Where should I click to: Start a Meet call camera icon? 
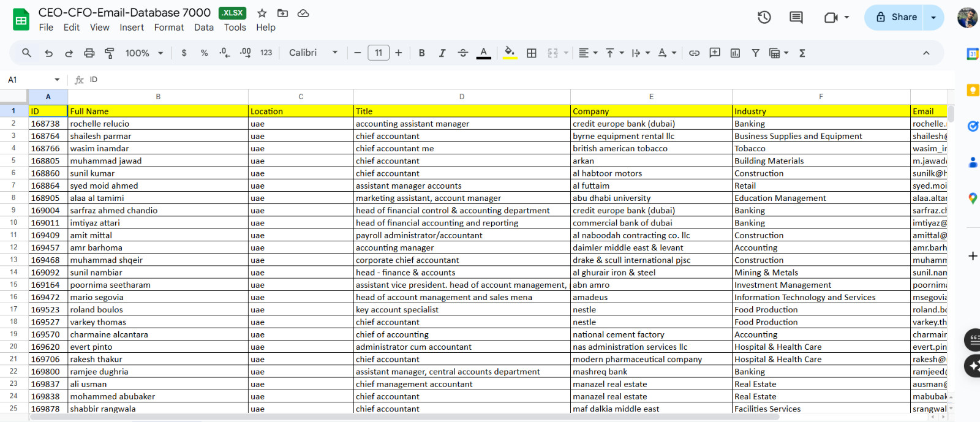[831, 17]
